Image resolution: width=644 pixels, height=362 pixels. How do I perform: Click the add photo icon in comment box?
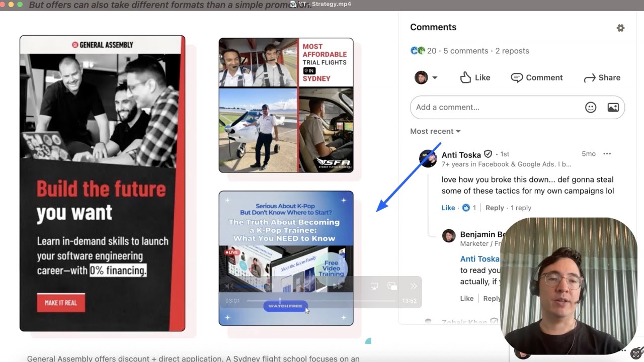(613, 107)
